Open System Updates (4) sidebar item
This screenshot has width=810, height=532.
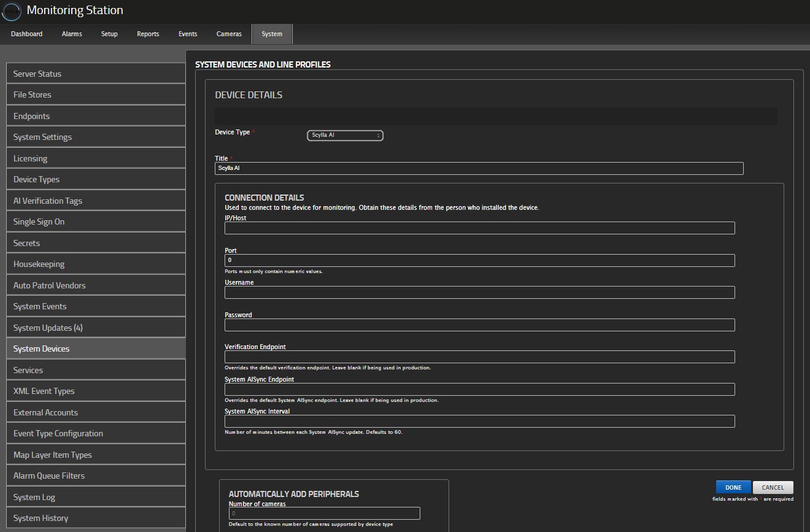click(x=96, y=328)
